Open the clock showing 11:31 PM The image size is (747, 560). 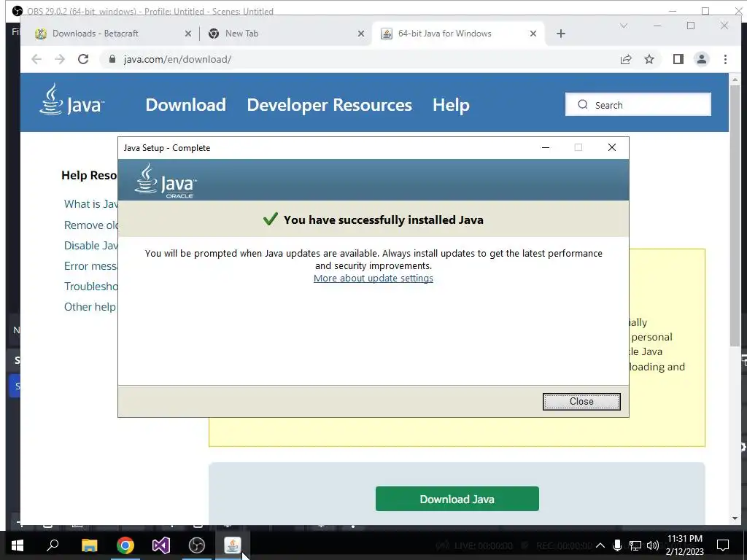click(684, 545)
